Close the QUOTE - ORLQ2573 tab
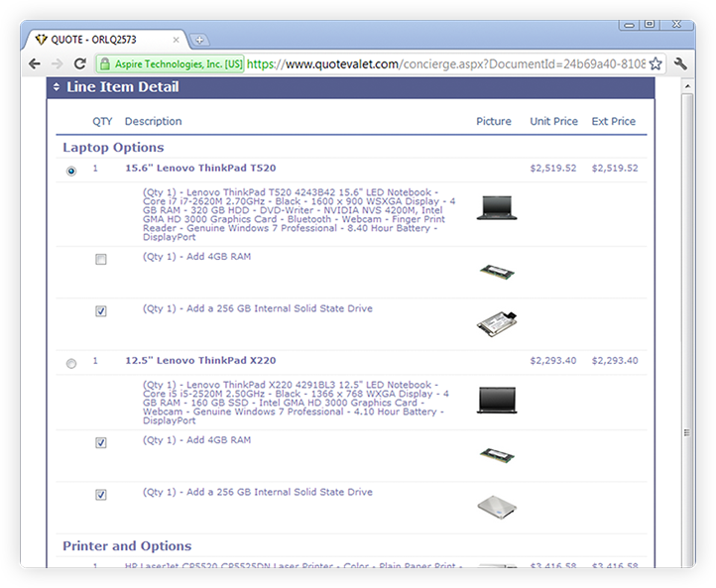The height and width of the screenshot is (588, 716). click(177, 40)
